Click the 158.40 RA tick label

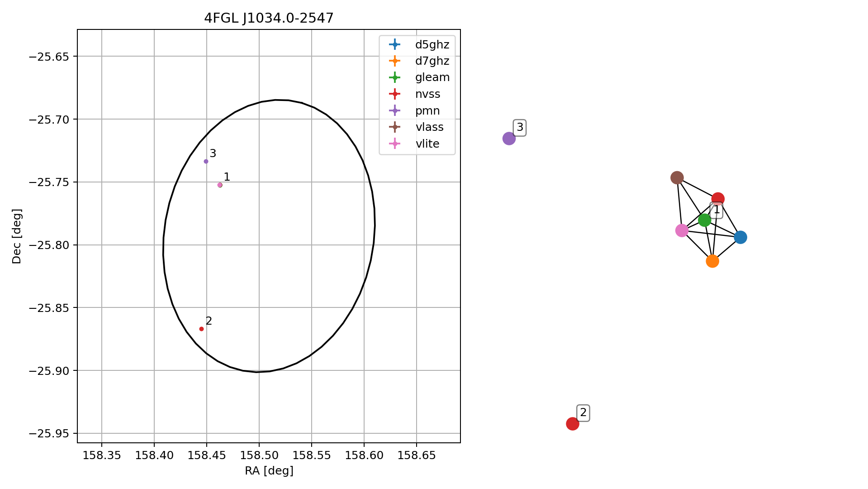coord(154,455)
